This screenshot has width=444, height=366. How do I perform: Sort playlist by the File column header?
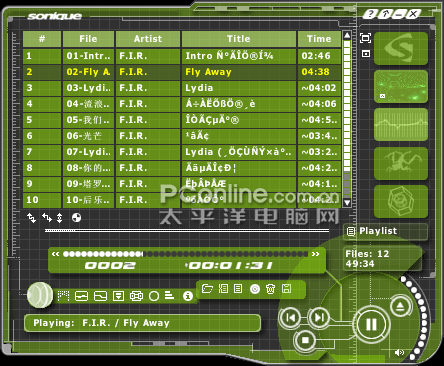pos(88,39)
